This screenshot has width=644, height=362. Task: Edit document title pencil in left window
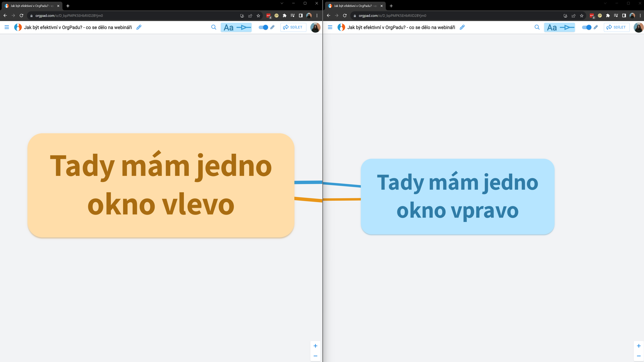pos(139,27)
